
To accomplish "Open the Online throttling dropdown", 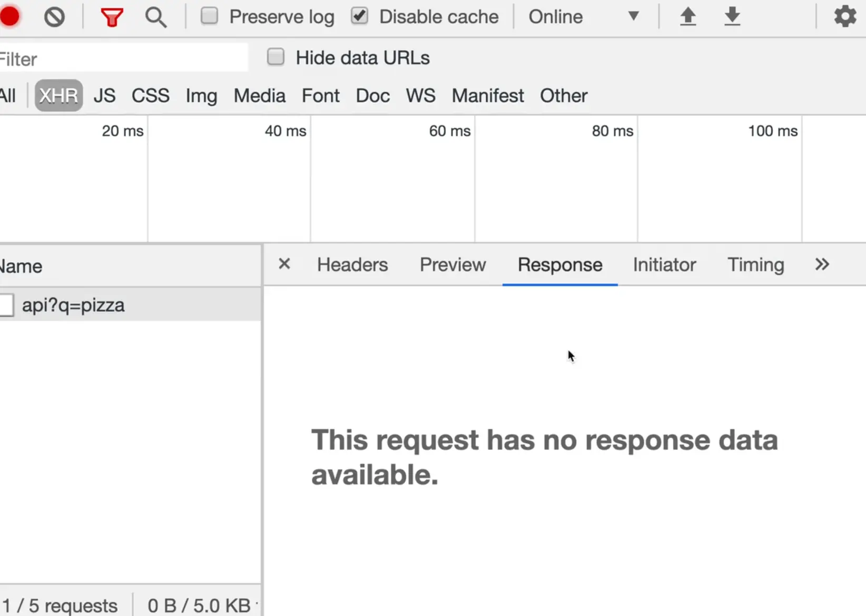I will [x=555, y=16].
